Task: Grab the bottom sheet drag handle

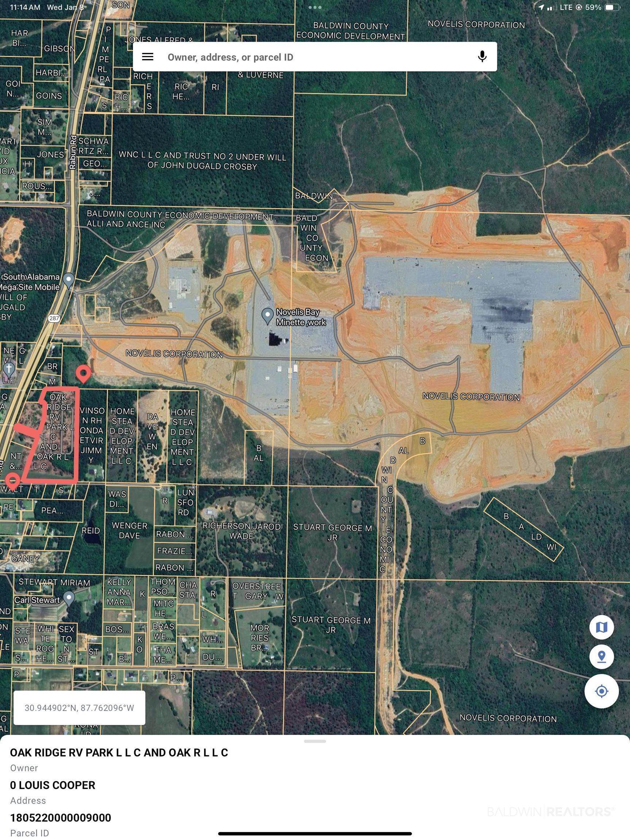Action: 315,741
